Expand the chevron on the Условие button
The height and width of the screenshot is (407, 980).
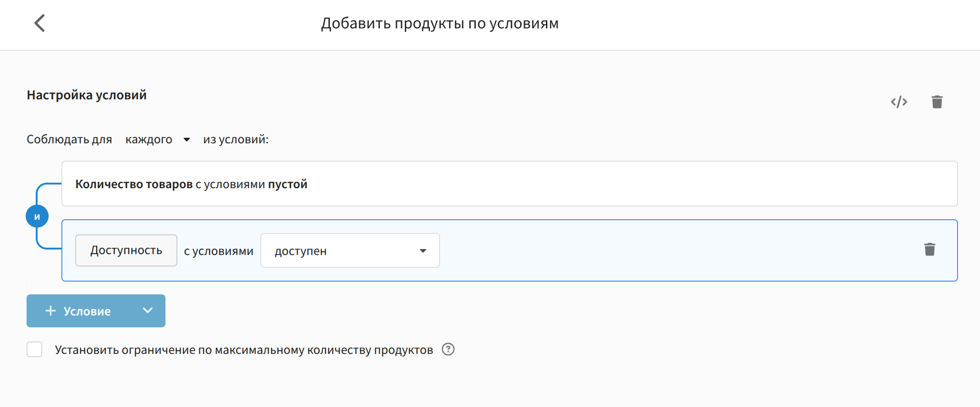[148, 310]
